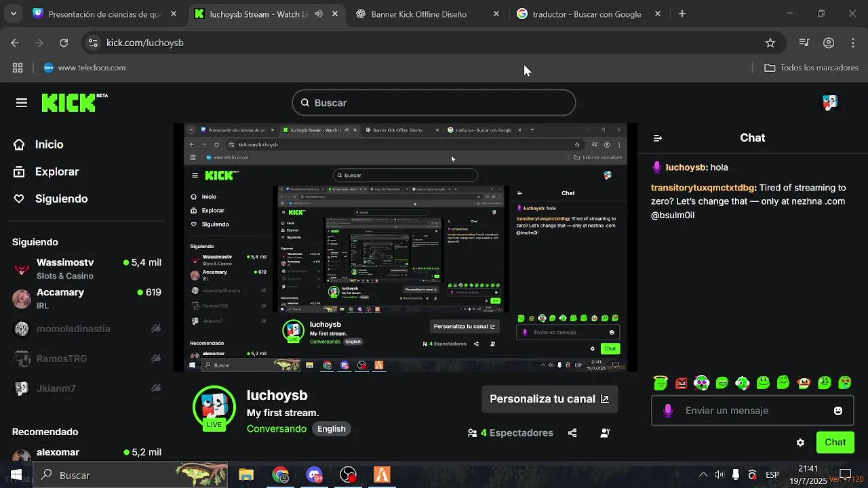Open user profile avatar menu
Image resolution: width=868 pixels, height=488 pixels.
pos(830,102)
